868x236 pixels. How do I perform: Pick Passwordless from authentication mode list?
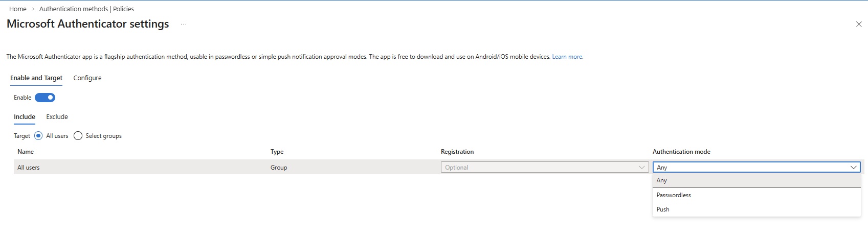pos(674,195)
